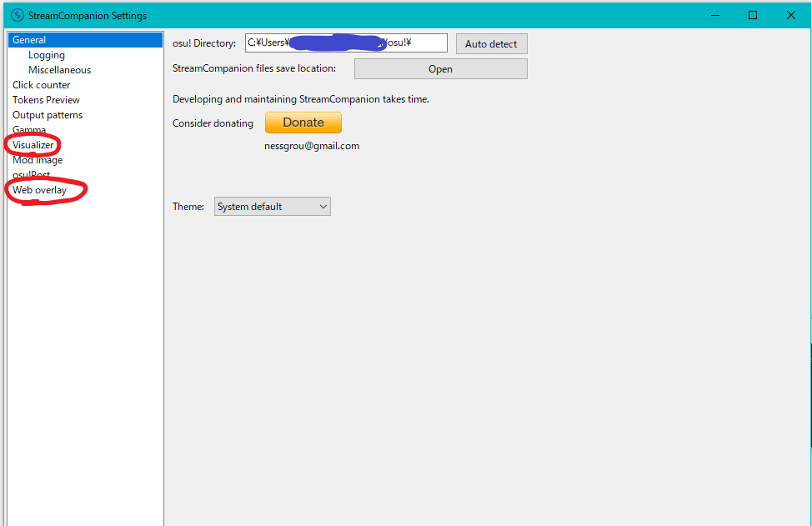Minimize the StreamCompanion Settings window
Screen dimensions: 812x526
[x=715, y=16]
